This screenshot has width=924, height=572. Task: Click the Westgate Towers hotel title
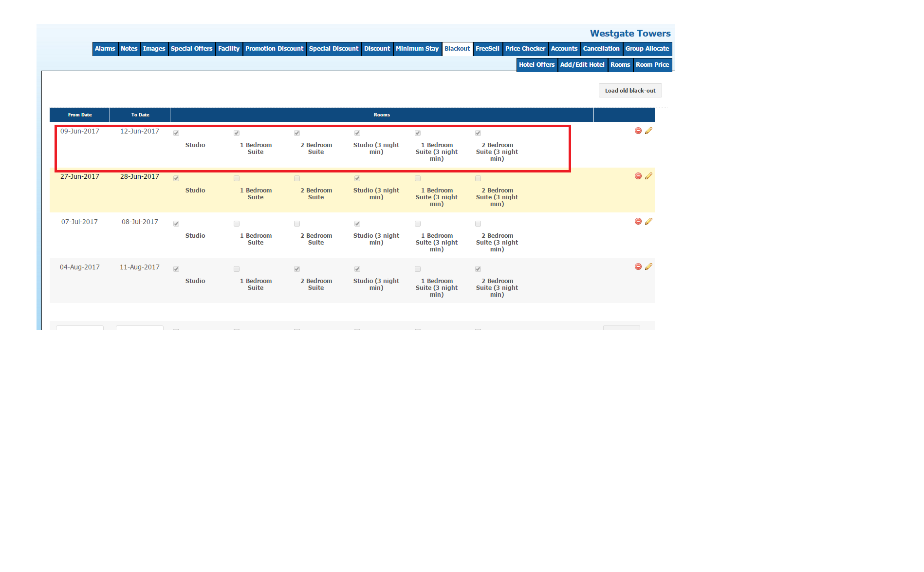point(630,34)
